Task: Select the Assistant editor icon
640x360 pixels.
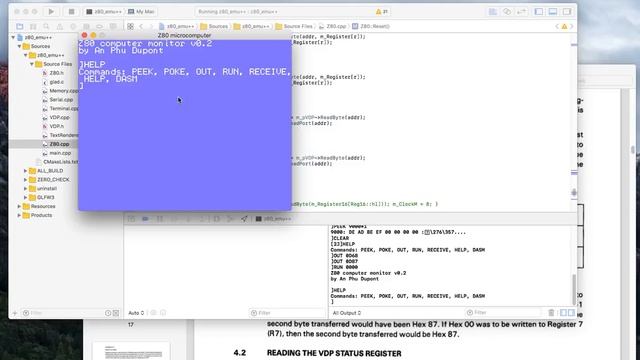Action: pos(507,11)
